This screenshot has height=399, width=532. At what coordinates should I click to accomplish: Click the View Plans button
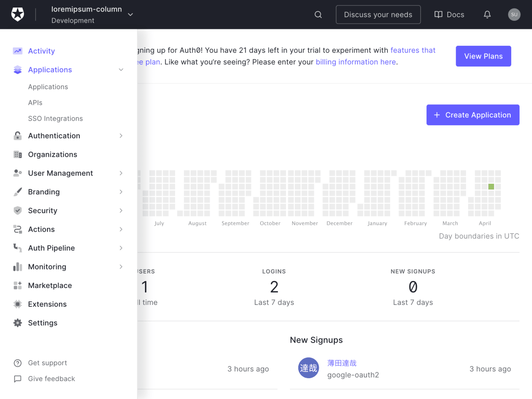point(483,56)
